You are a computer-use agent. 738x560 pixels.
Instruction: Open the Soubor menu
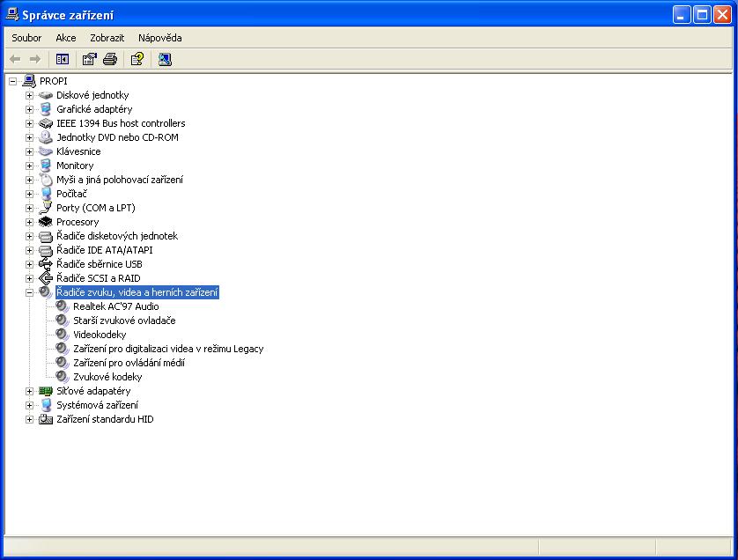(26, 38)
